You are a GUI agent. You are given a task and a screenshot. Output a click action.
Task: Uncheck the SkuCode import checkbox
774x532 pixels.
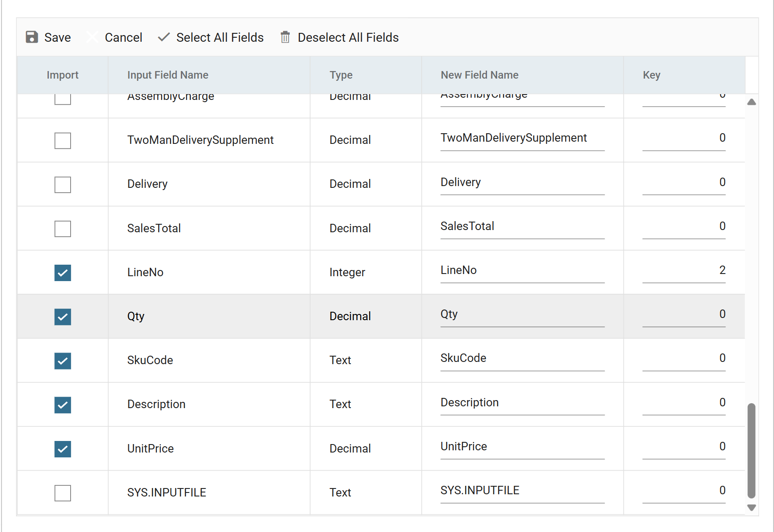[63, 361]
